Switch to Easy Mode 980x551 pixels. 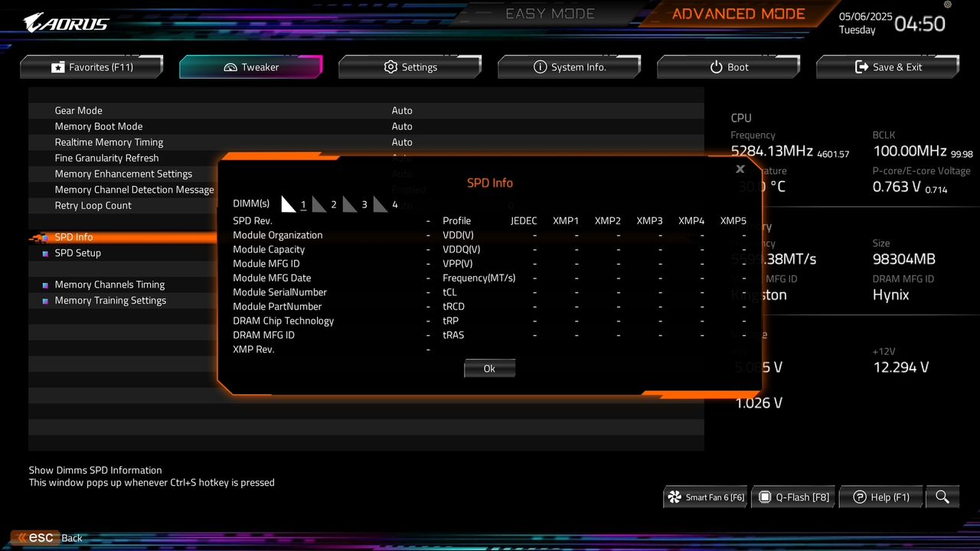[550, 13]
